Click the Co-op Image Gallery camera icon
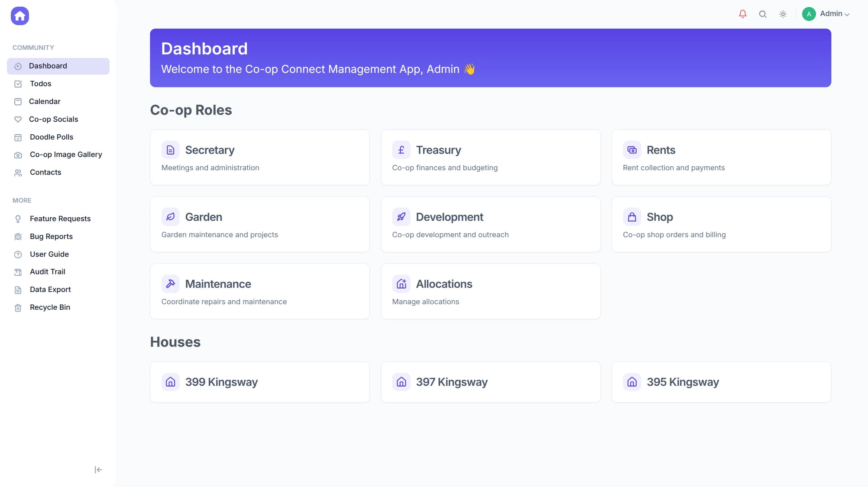This screenshot has width=868, height=487. [18, 155]
